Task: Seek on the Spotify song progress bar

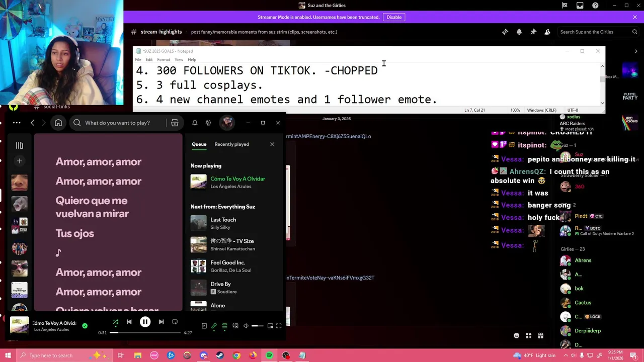Action: (x=145, y=332)
